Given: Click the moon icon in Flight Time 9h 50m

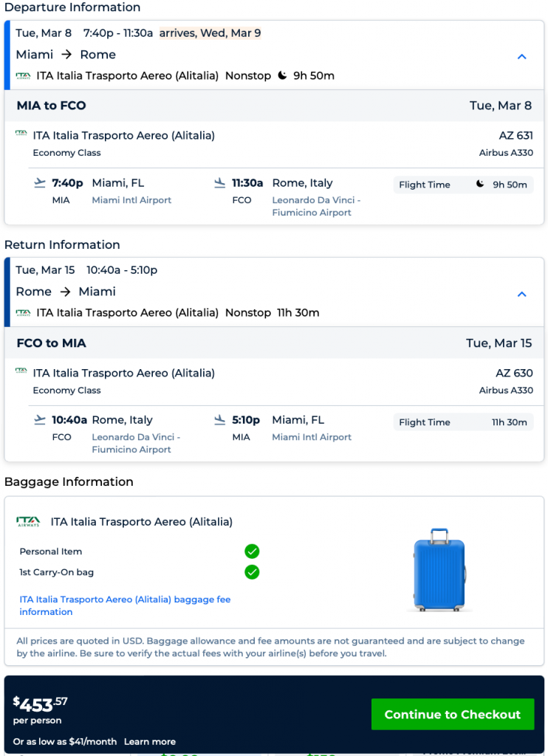Looking at the screenshot, I should 480,185.
